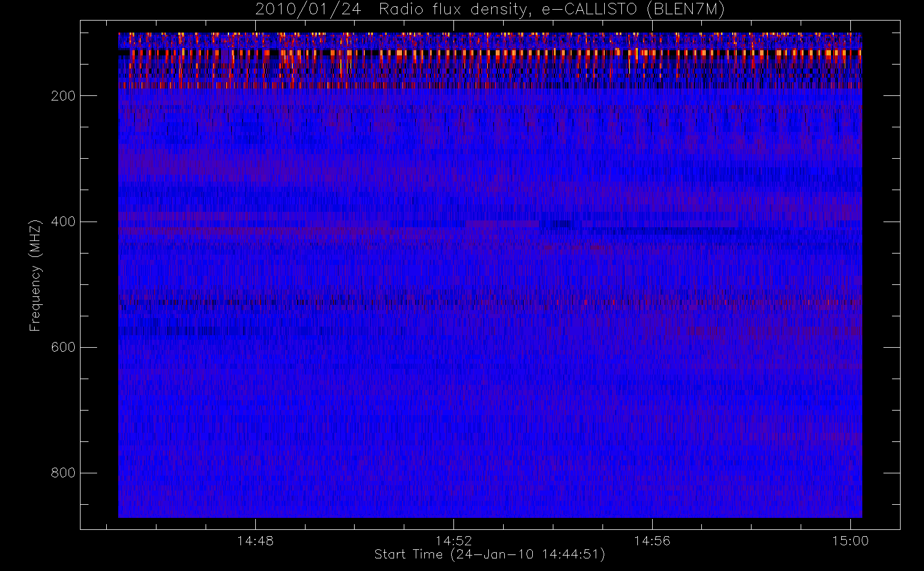The width and height of the screenshot is (924, 571).
Task: Click the plot title mentioning e-CALLISTO (BLEN7M)
Action: coord(490,10)
